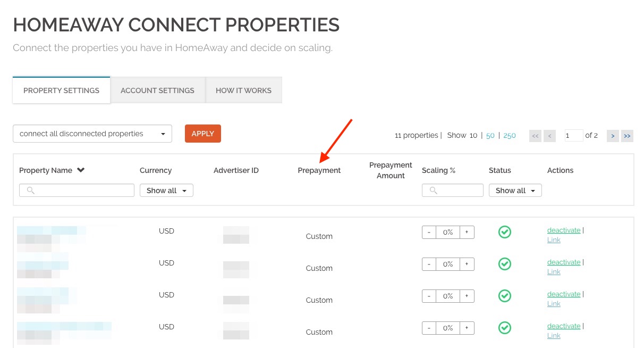Open the How It Works tab
This screenshot has width=644, height=348.
[x=243, y=90]
